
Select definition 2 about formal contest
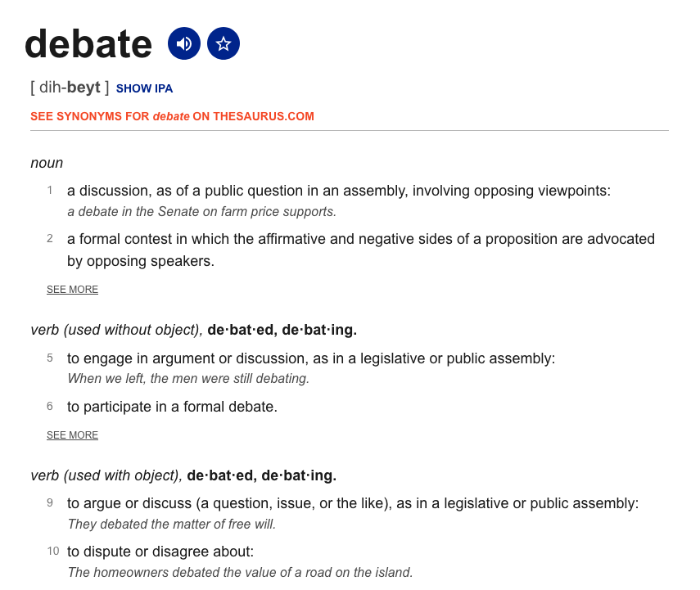click(361, 250)
